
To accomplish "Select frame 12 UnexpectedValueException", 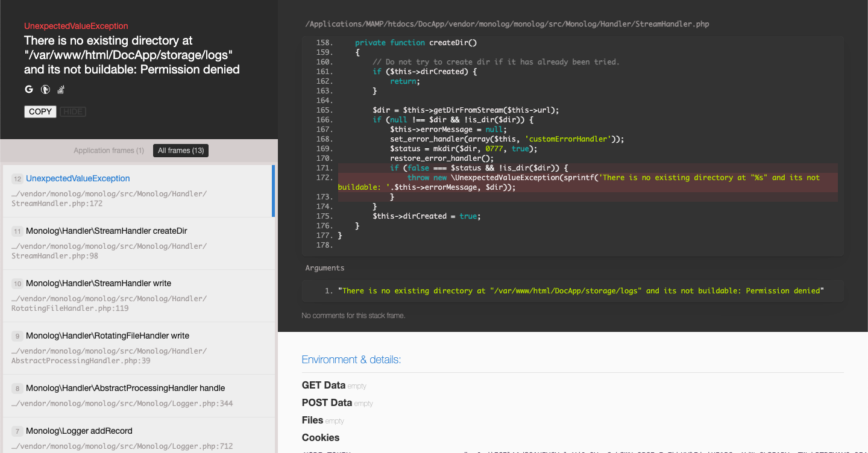I will coord(138,191).
